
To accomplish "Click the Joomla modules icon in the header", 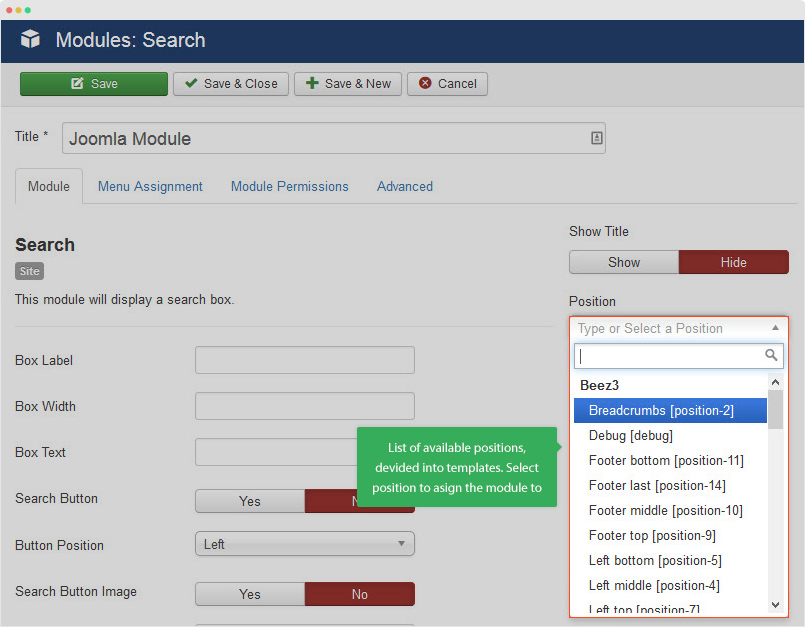I will pyautogui.click(x=30, y=40).
